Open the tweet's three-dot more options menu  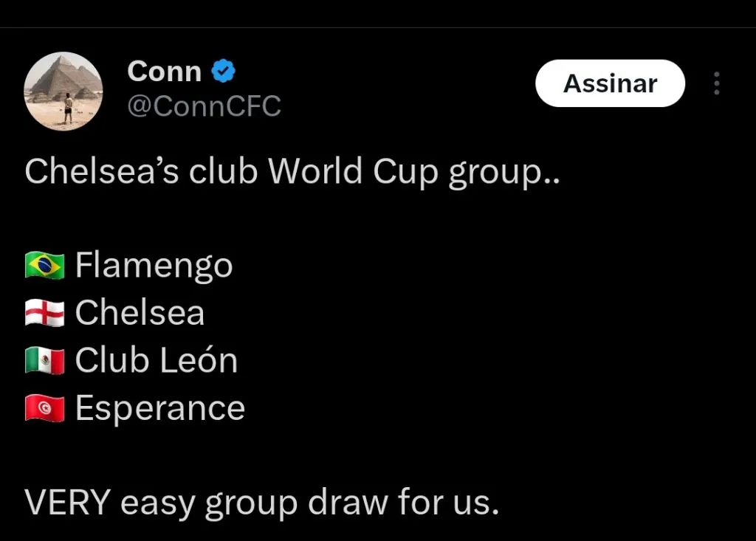click(716, 83)
